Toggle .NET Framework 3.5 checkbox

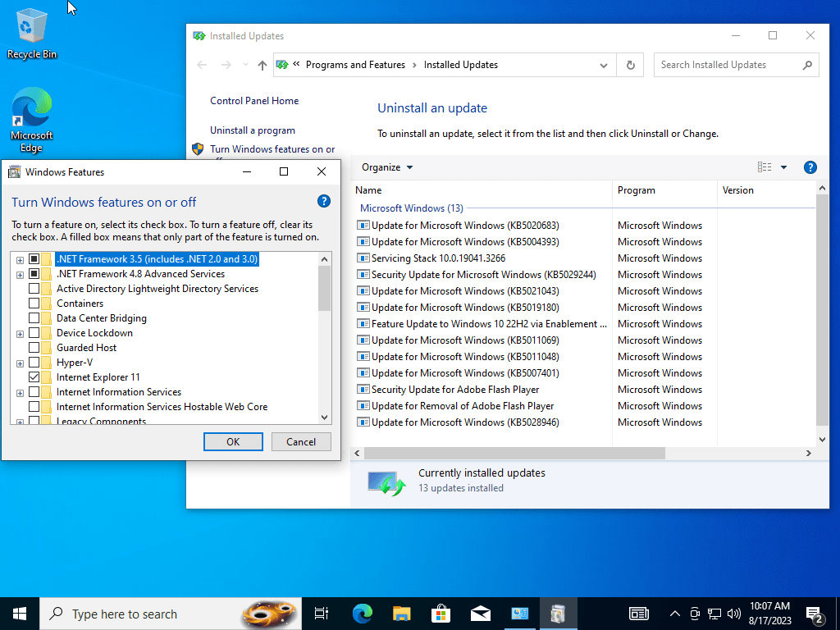(x=34, y=258)
